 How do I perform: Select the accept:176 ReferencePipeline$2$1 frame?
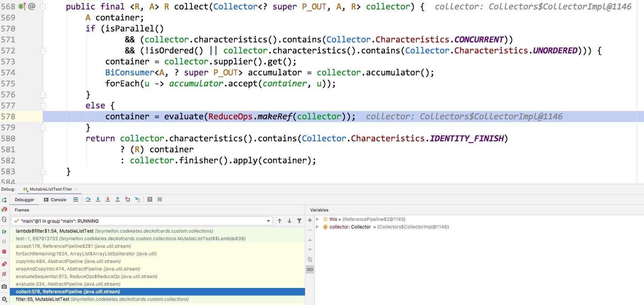click(x=157, y=246)
